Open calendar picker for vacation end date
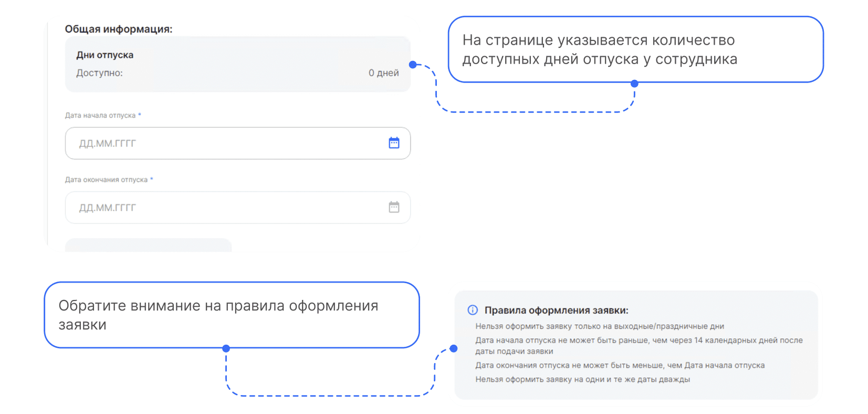 tap(394, 208)
